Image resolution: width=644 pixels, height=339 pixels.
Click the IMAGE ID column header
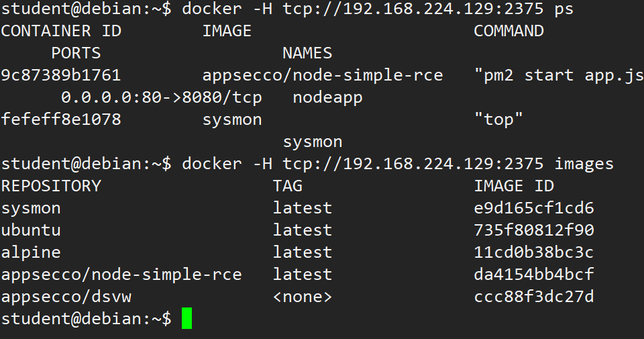(514, 186)
